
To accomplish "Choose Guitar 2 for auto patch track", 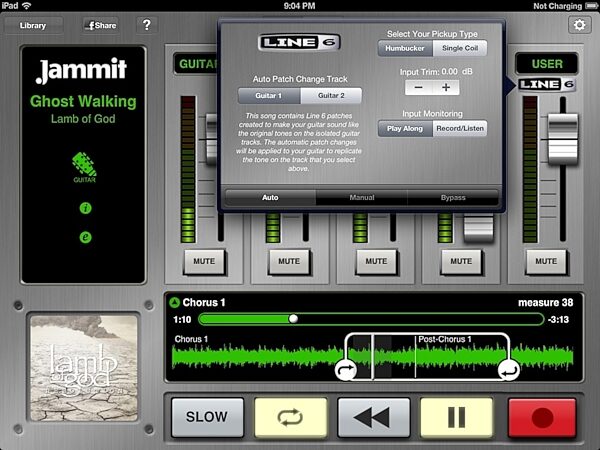I will (x=331, y=96).
